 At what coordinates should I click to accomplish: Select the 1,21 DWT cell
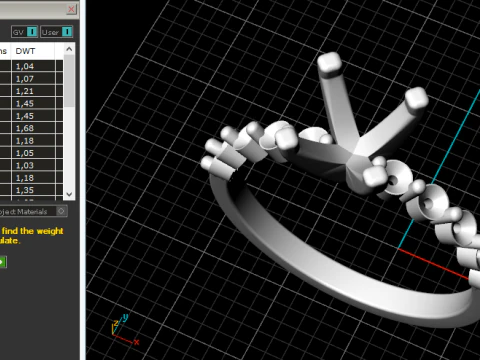(x=33, y=91)
